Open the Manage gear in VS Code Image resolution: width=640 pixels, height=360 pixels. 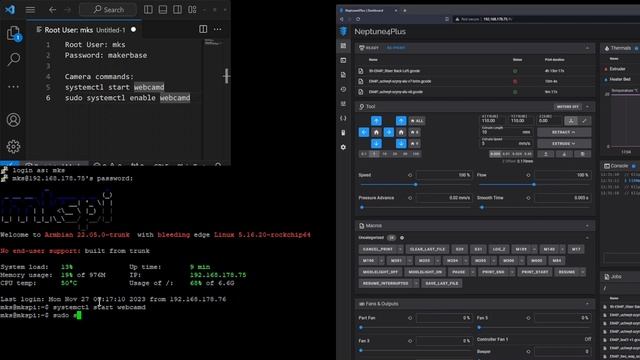(13, 147)
